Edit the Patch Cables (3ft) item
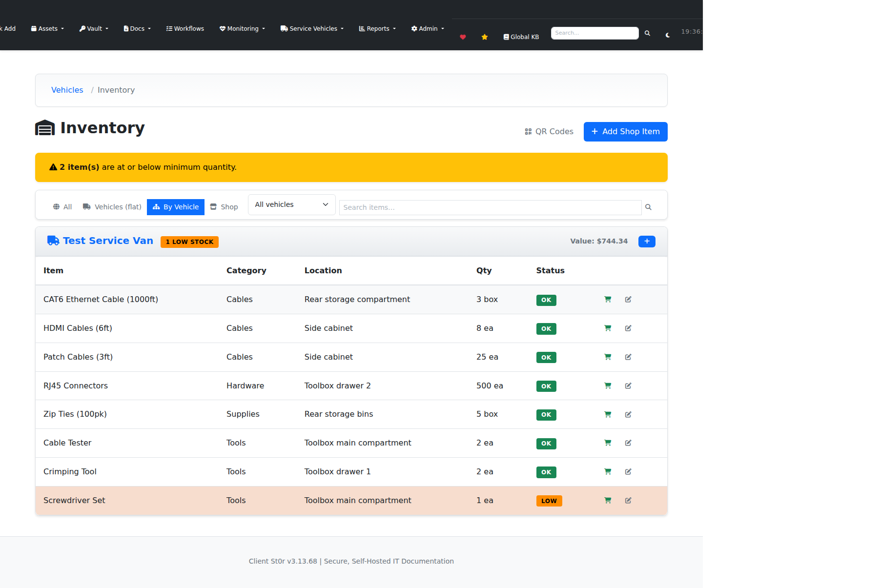881x588 pixels. coord(628,357)
